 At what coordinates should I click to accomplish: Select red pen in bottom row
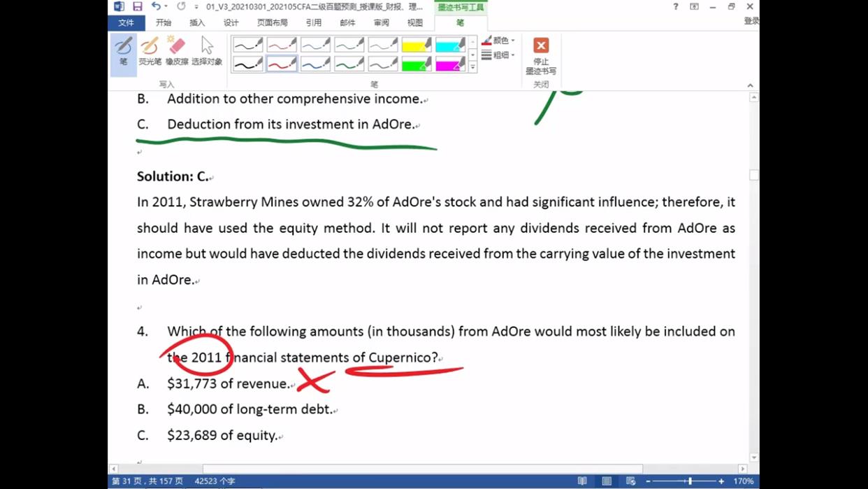click(282, 64)
